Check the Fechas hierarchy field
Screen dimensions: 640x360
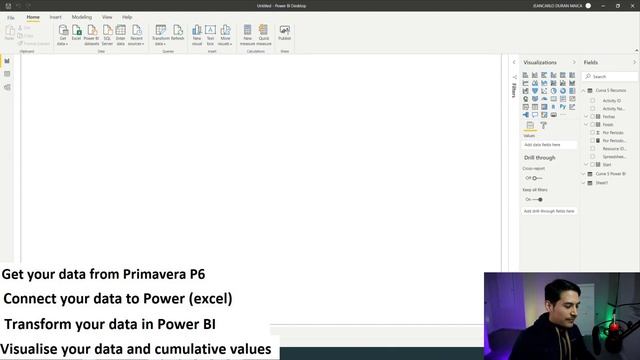(x=593, y=116)
